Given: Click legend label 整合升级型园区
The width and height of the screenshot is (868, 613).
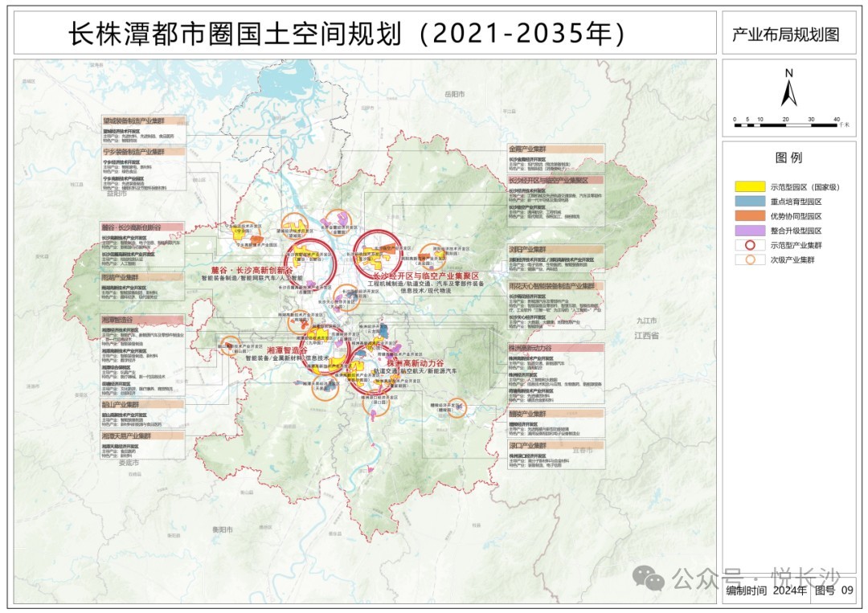Looking at the screenshot, I should (796, 231).
